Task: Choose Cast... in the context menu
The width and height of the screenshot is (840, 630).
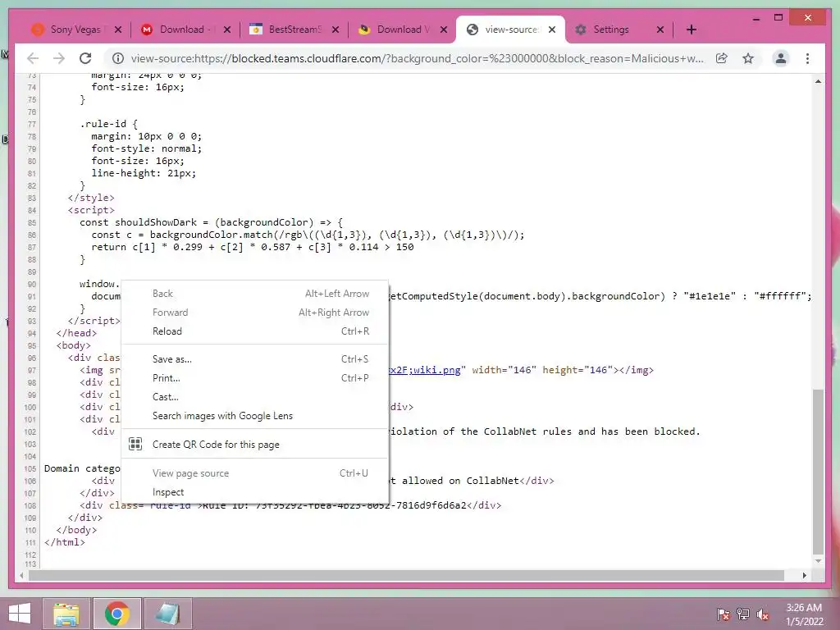Action: [x=254, y=397]
